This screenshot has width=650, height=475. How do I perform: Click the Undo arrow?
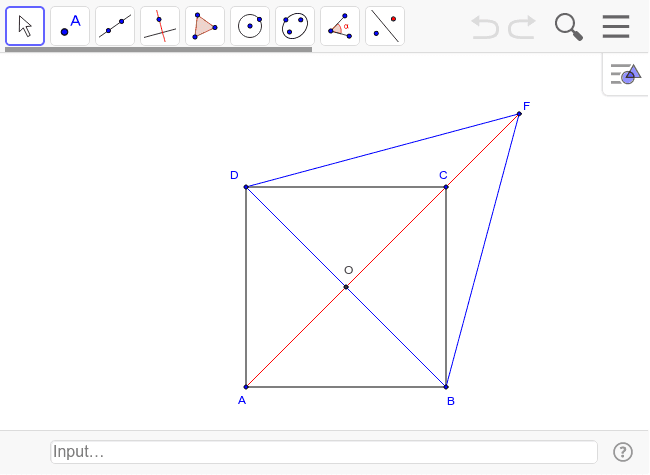pos(485,28)
